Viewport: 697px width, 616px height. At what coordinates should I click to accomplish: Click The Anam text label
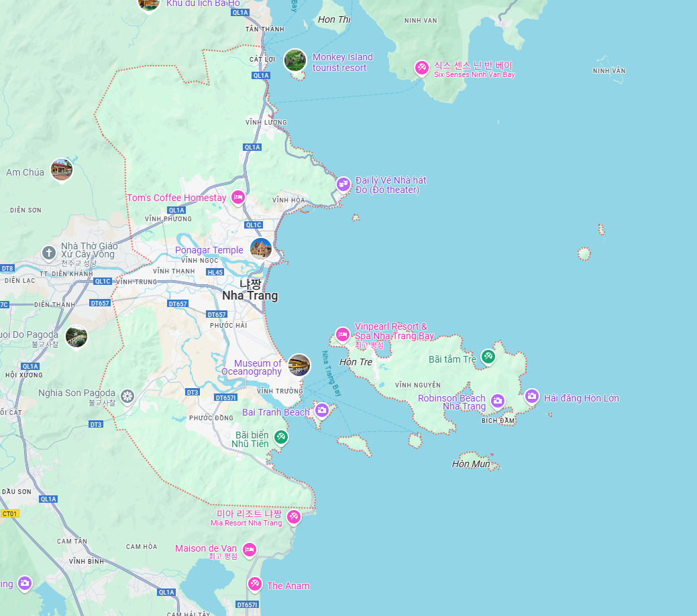[288, 586]
